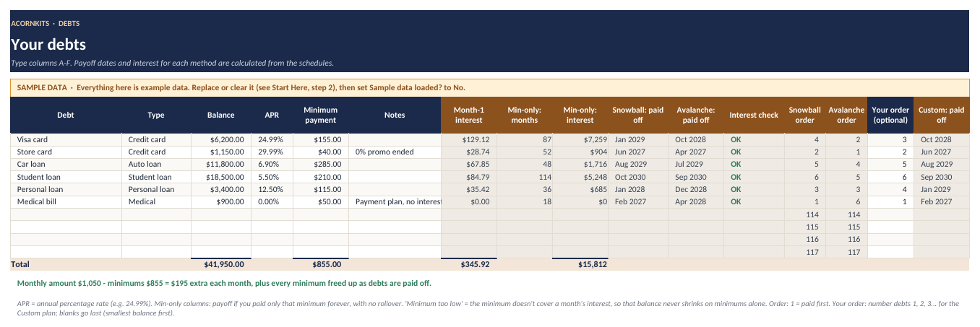Select the Visa card "Your order" cell
Viewport: 980px width, 327px height.
890,139
